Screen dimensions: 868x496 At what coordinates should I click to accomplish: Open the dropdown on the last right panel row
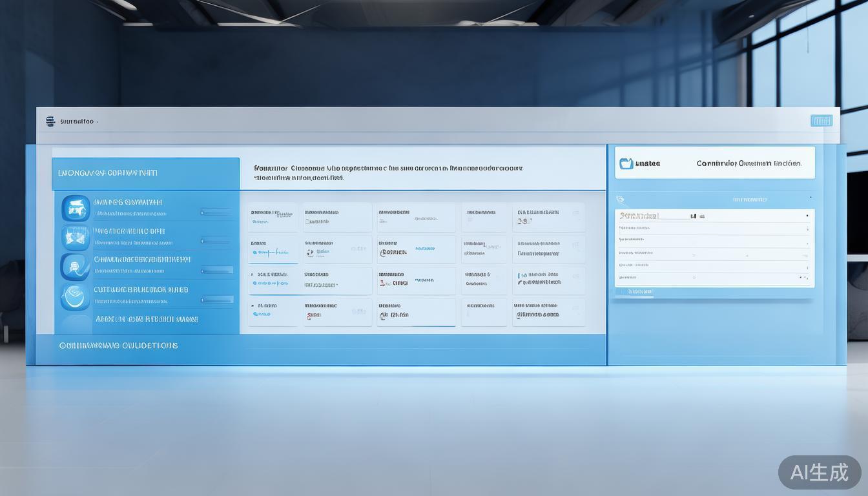click(x=805, y=278)
